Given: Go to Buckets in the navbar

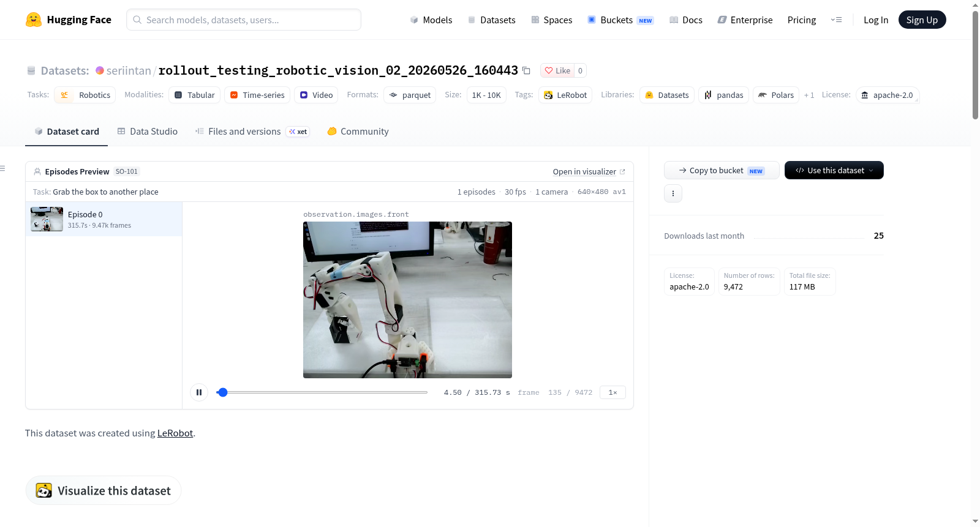Looking at the screenshot, I should tap(620, 20).
